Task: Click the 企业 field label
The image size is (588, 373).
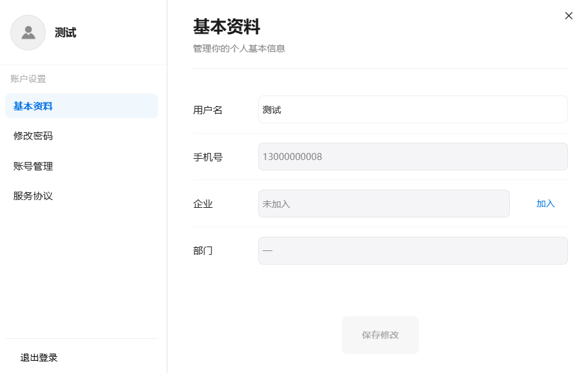Action: (x=203, y=204)
